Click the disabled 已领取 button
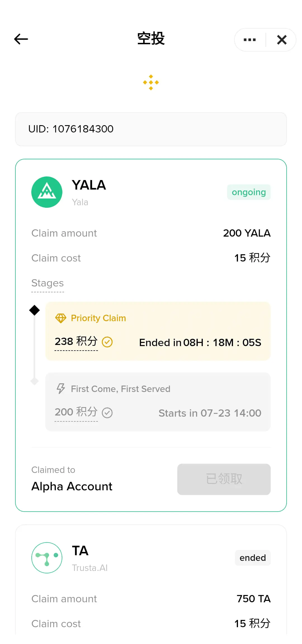Viewport: 302px width, 644px height. tap(224, 479)
